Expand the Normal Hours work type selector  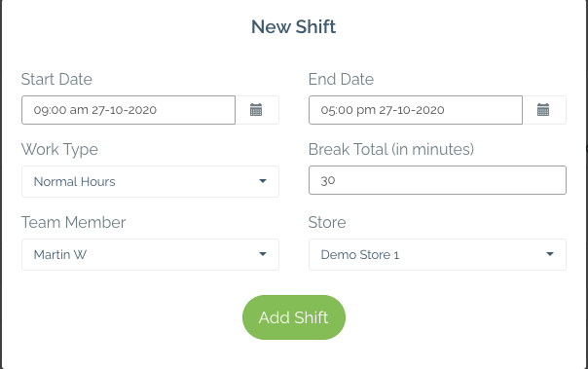[150, 181]
